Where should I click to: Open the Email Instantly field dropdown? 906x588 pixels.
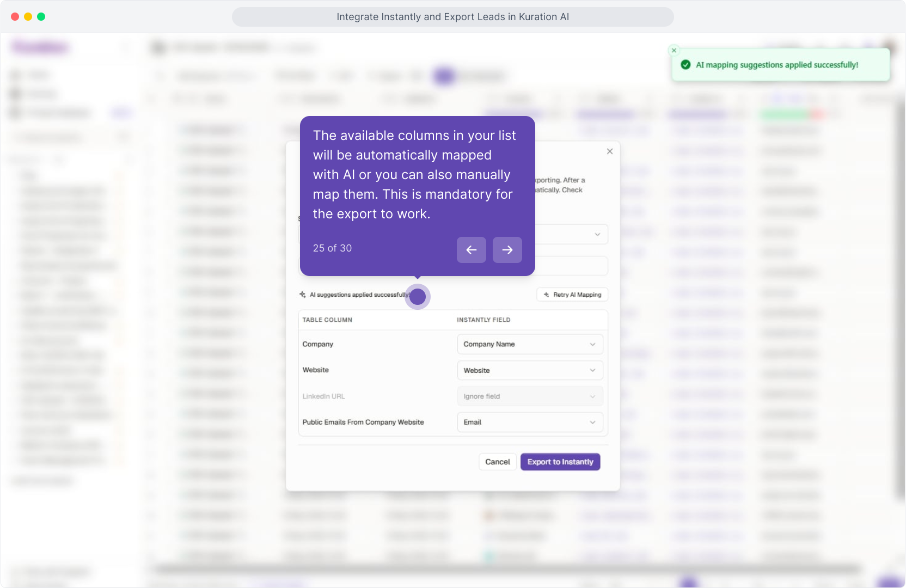click(x=530, y=422)
